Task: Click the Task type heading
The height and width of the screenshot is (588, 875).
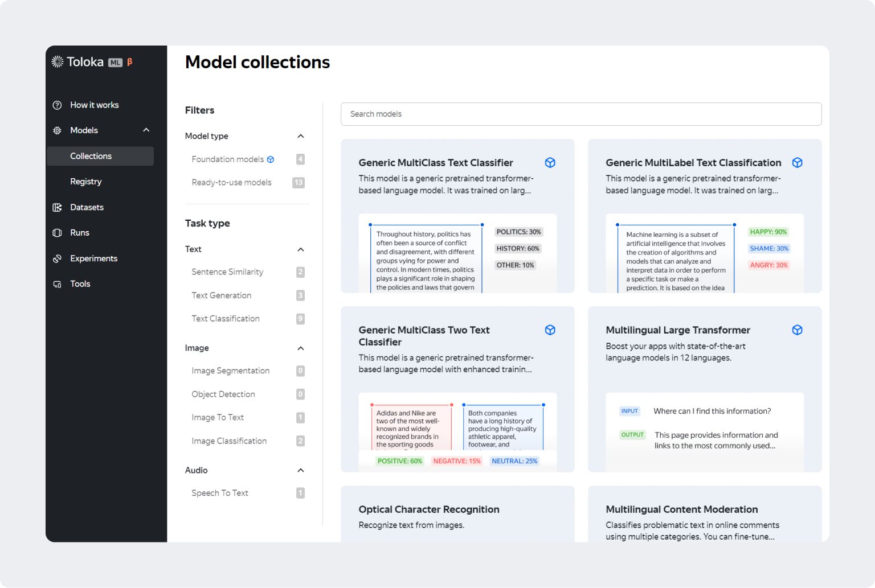Action: (x=207, y=224)
